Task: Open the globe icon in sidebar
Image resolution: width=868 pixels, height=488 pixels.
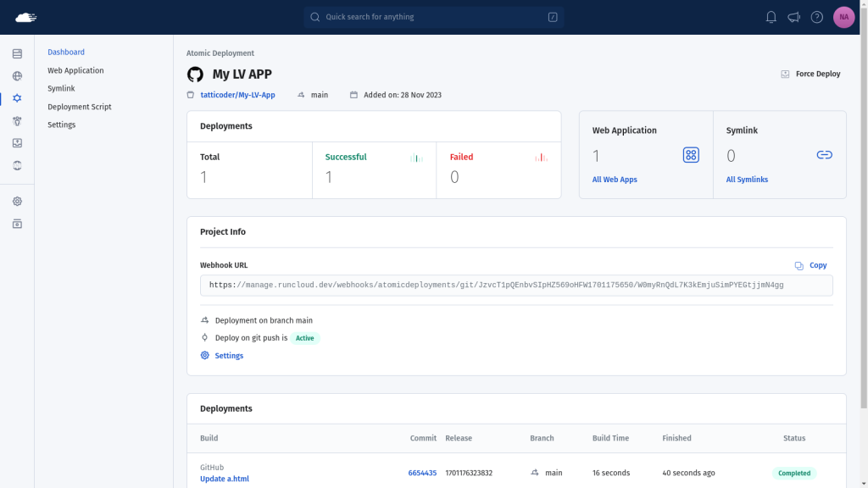Action: tap(17, 75)
